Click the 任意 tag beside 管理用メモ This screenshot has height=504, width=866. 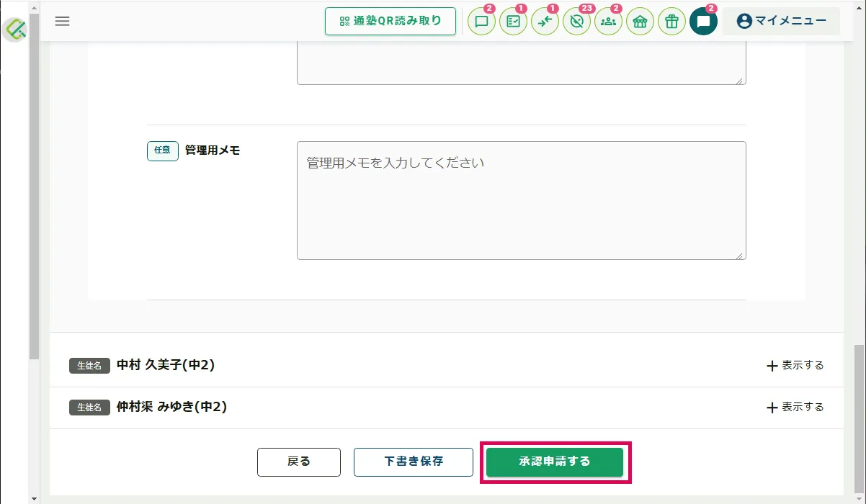coord(163,150)
